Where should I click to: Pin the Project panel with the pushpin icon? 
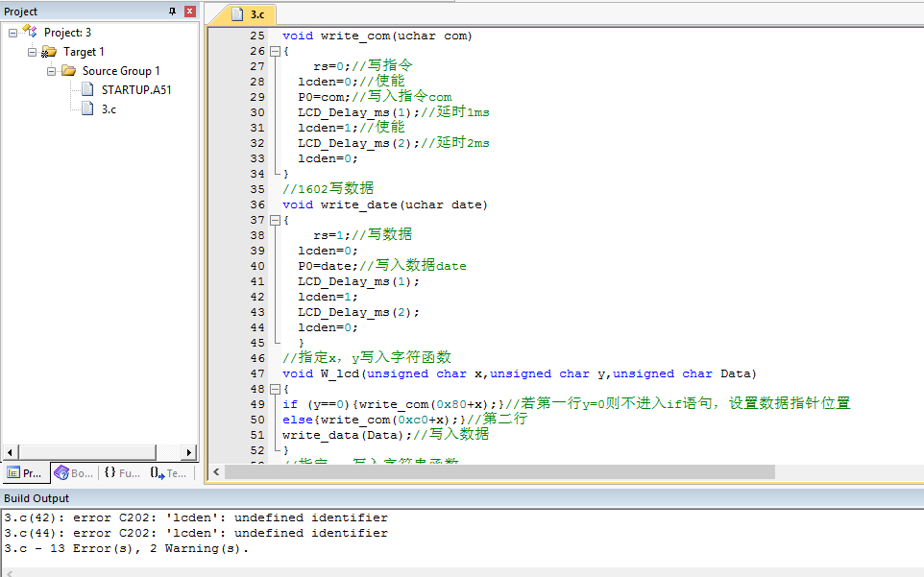(x=173, y=12)
